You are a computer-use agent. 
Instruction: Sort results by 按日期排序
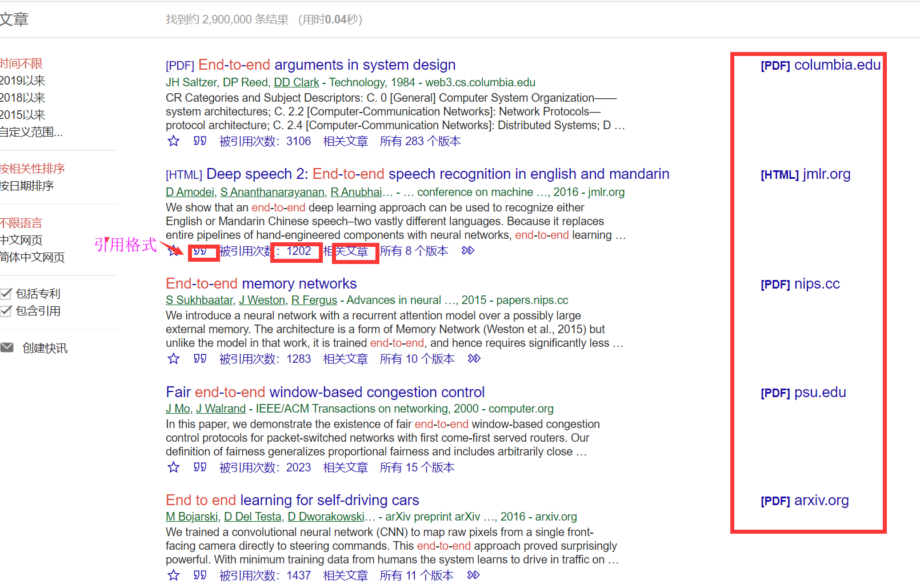27,186
